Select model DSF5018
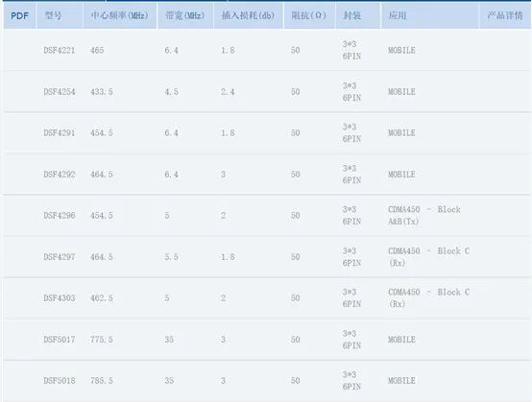This screenshot has height=402, width=532. point(60,381)
